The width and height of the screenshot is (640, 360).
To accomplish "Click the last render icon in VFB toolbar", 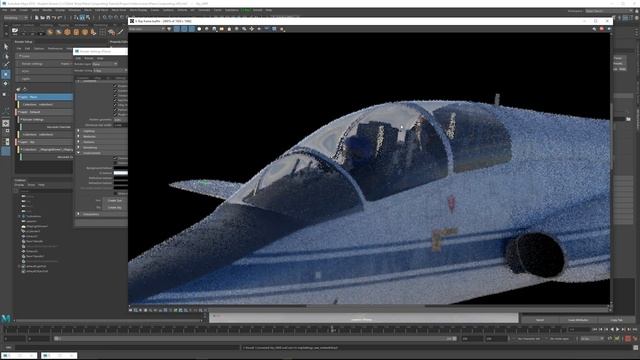I will tap(282, 29).
